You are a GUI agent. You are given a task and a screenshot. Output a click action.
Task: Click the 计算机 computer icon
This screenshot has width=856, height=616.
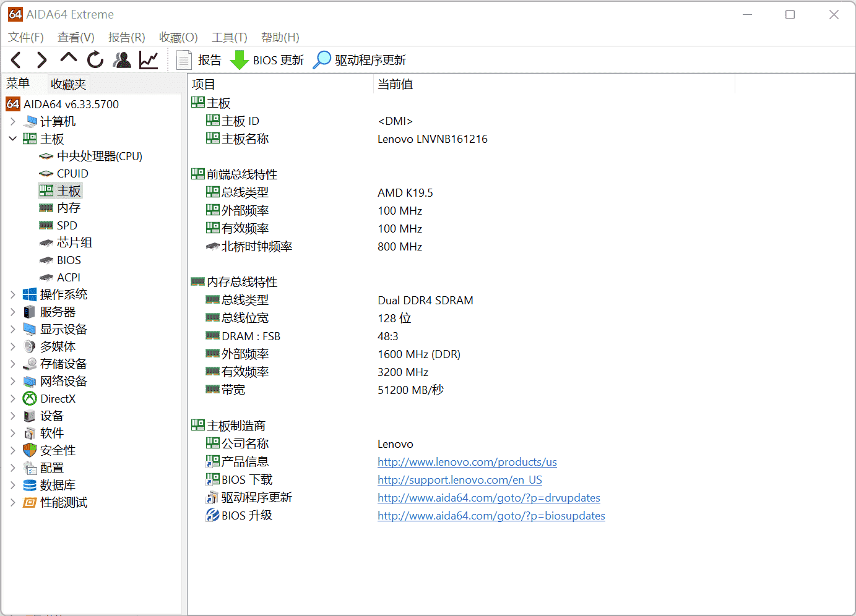pos(30,121)
